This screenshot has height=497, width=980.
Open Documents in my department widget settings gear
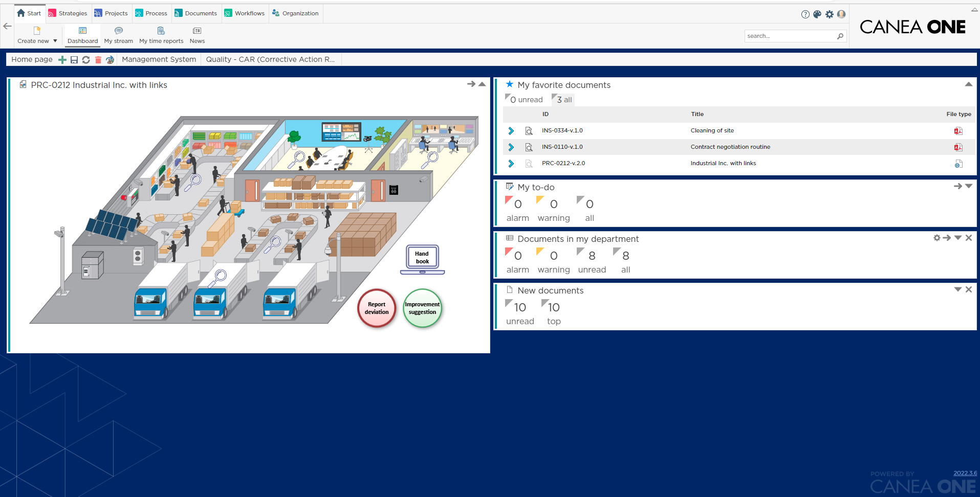pyautogui.click(x=937, y=238)
